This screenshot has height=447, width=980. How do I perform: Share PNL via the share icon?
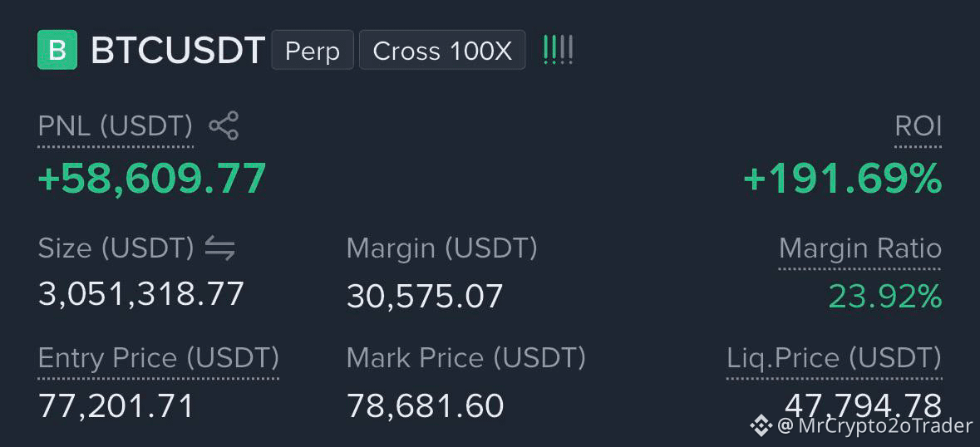pyautogui.click(x=223, y=126)
